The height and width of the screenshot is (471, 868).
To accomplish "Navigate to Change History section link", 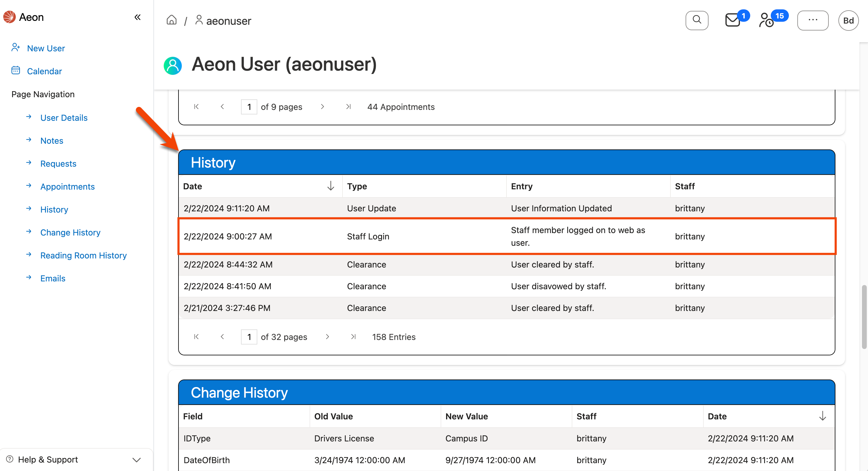I will 70,232.
